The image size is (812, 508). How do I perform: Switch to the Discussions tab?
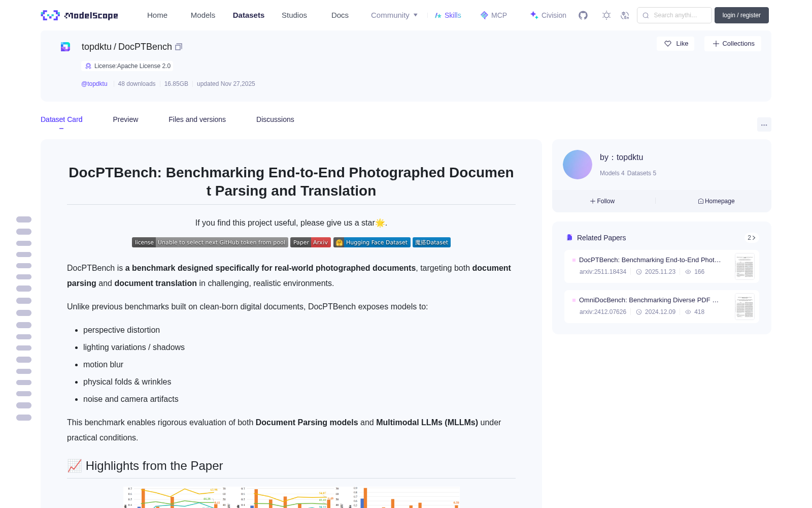[275, 119]
